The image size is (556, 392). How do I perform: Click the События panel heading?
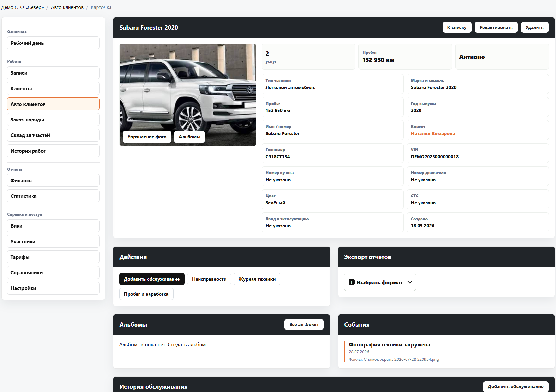point(357,325)
